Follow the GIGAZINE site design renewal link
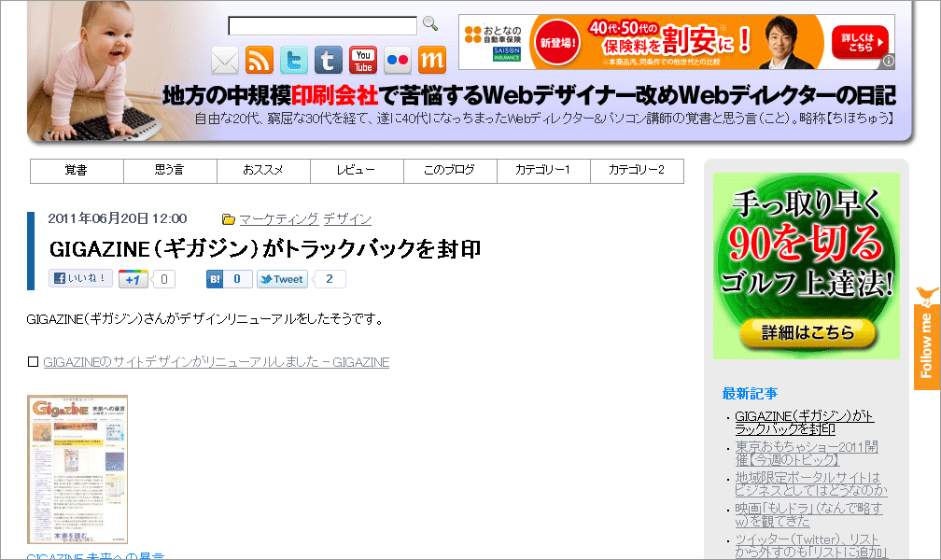941x560 pixels. (216, 362)
